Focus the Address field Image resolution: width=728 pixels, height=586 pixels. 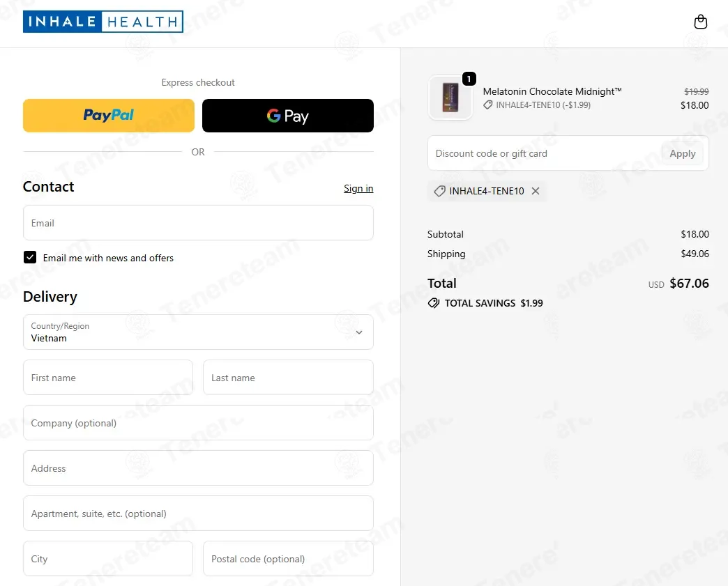coord(198,468)
